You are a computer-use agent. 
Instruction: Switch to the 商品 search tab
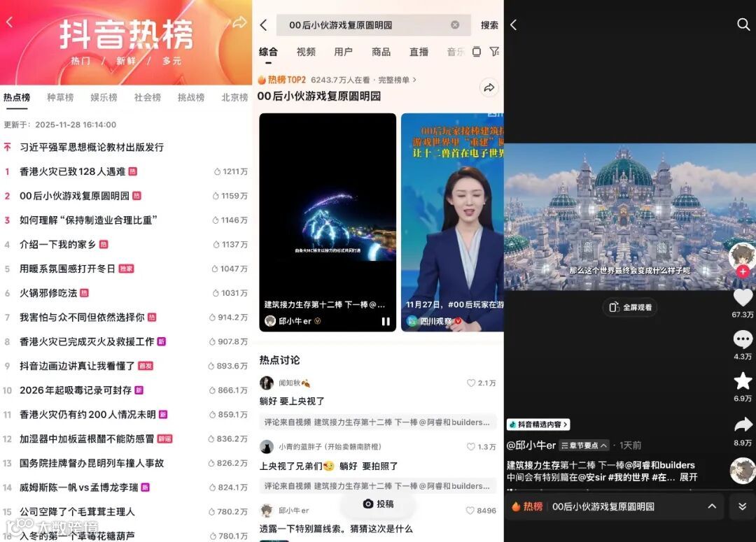point(381,52)
